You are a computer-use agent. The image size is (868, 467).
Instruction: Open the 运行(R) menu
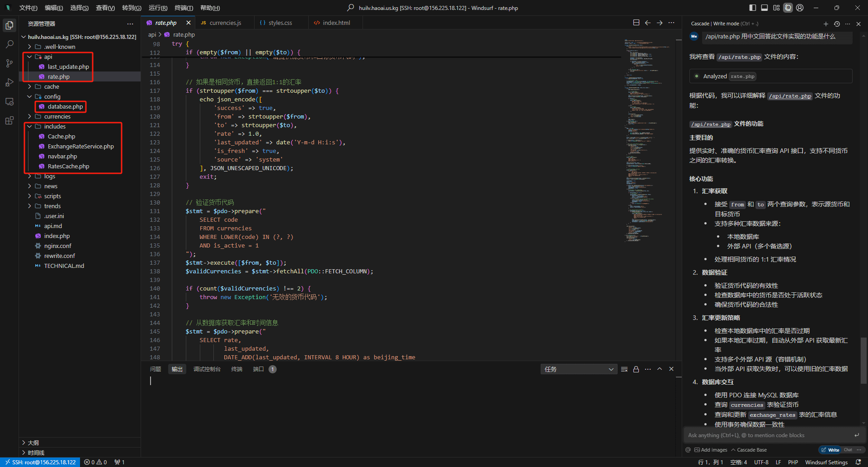coord(158,8)
